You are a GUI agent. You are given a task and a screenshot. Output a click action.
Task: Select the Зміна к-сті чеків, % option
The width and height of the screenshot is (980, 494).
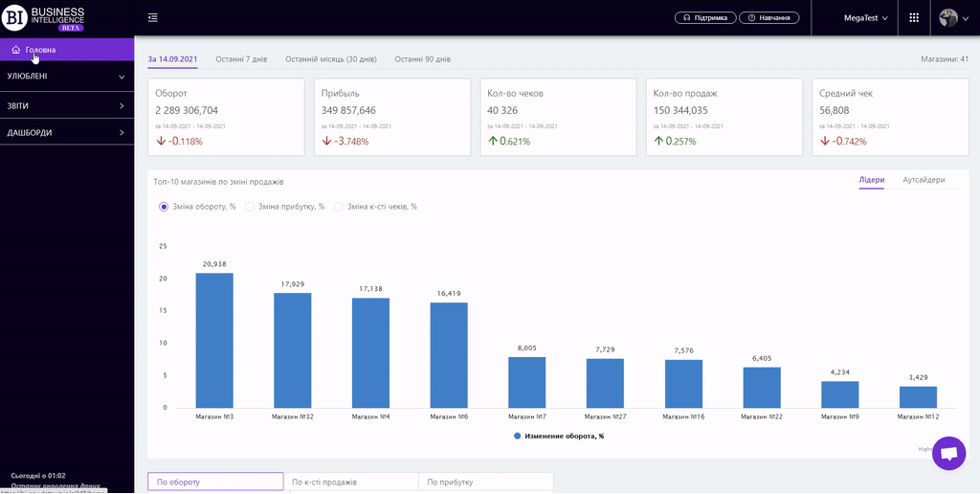pyautogui.click(x=338, y=207)
